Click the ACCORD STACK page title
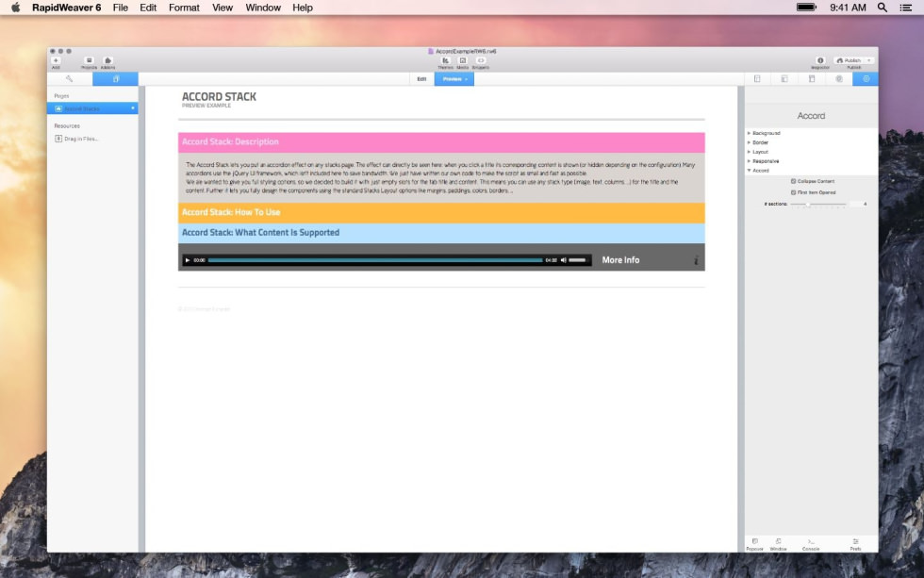 219,96
